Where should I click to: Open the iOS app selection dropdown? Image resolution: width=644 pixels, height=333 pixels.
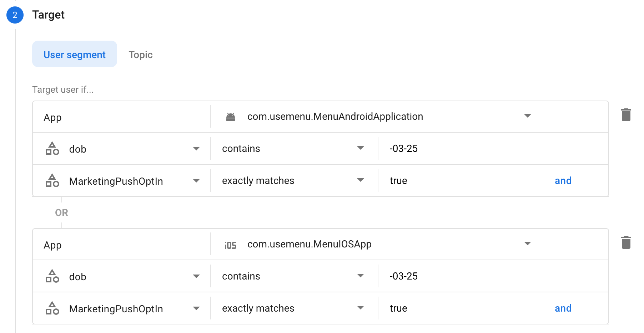[528, 244]
